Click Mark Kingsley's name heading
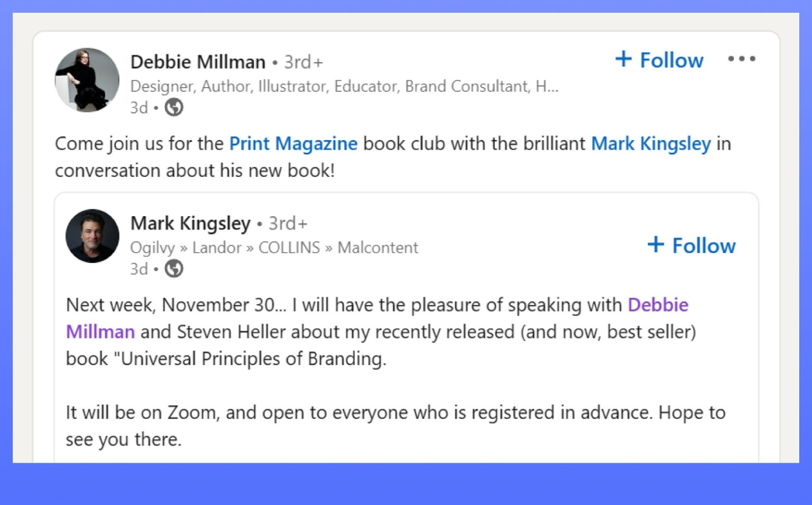This screenshot has width=812, height=505. tap(190, 223)
